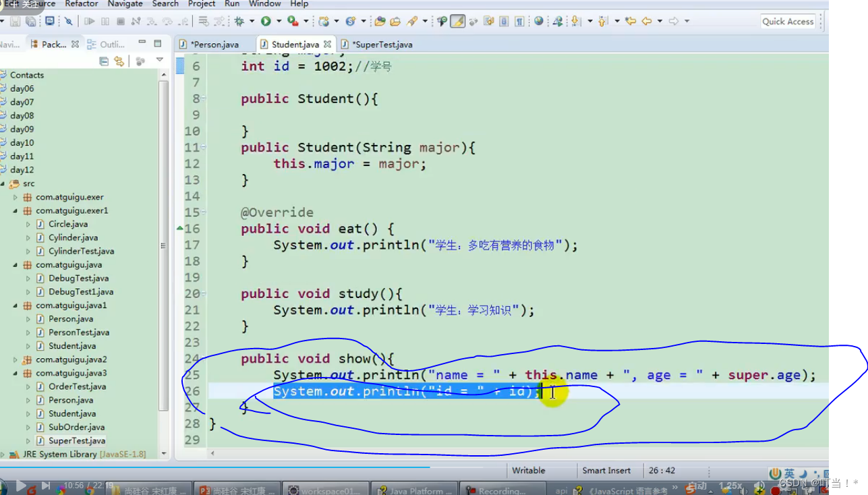This screenshot has width=868, height=495.
Task: Click the Suspend debug icon
Action: coord(105,22)
